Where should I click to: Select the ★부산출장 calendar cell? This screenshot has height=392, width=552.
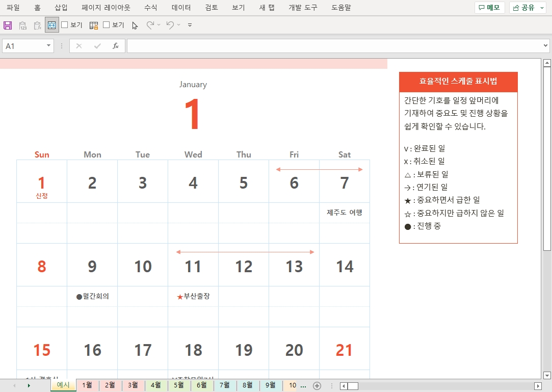click(x=193, y=296)
